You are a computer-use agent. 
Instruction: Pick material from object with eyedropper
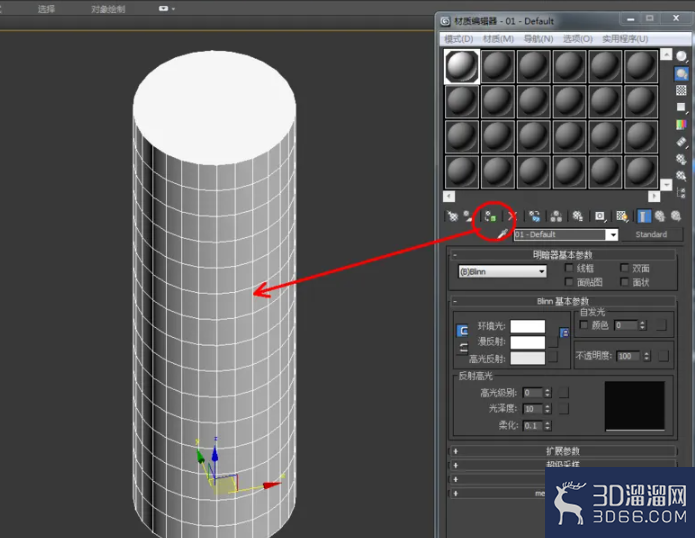[503, 234]
